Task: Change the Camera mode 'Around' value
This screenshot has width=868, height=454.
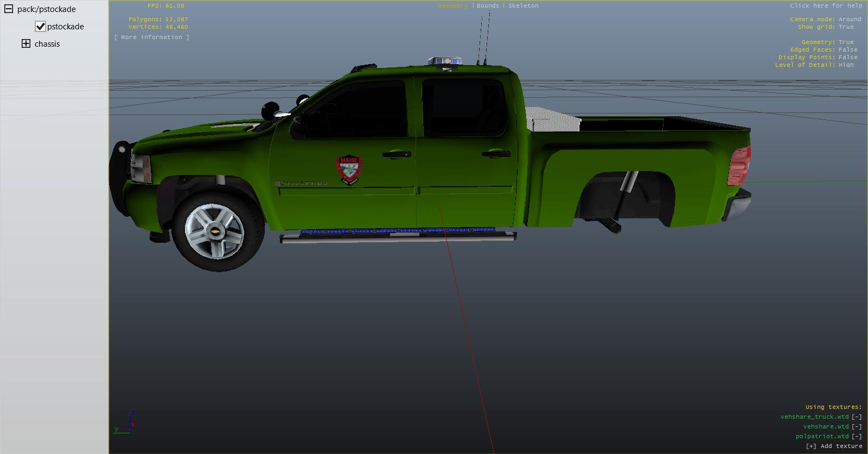Action: (850, 19)
